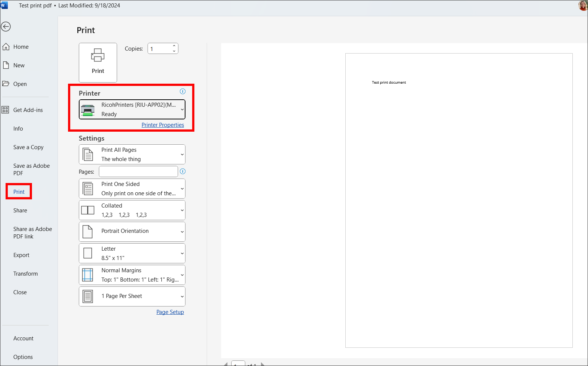This screenshot has width=588, height=366.
Task: Select Transform in the sidebar
Action: pos(25,273)
